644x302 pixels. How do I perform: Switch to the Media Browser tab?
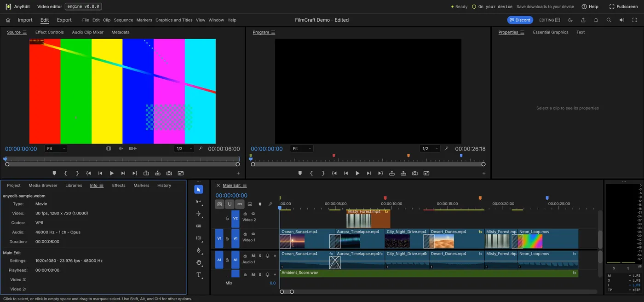click(x=43, y=186)
